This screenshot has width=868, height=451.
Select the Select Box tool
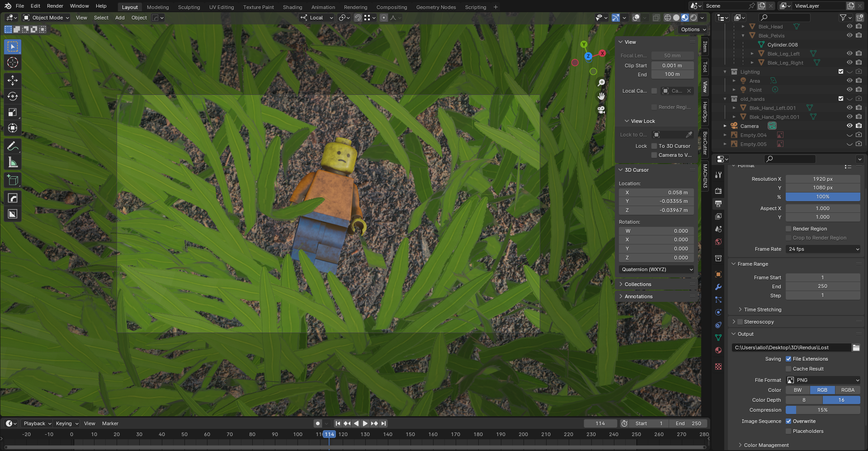tap(13, 47)
